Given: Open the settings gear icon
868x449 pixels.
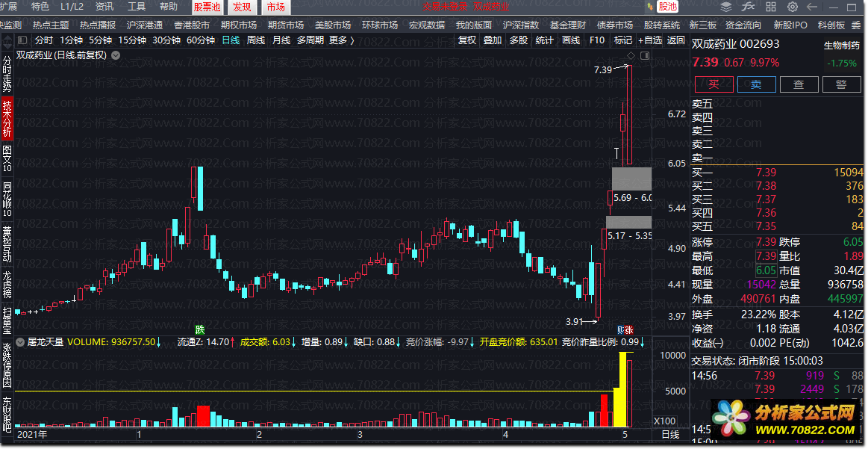Looking at the screenshot, I should tap(792, 7).
